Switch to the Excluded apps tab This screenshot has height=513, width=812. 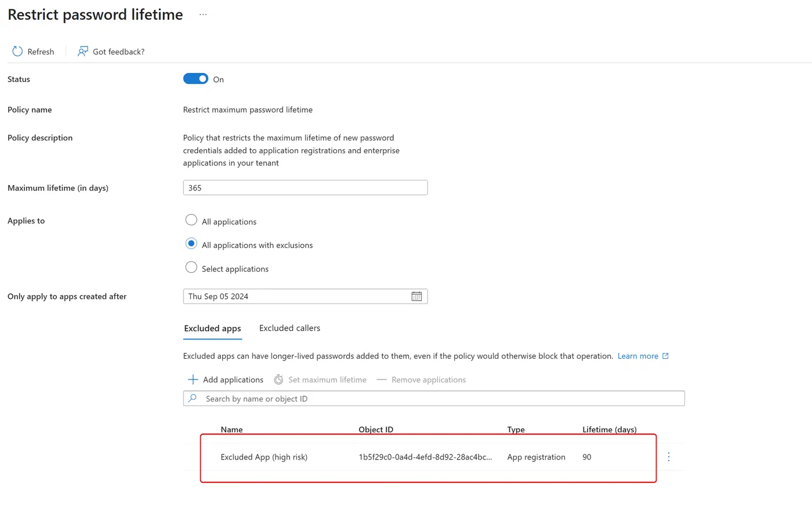point(212,328)
